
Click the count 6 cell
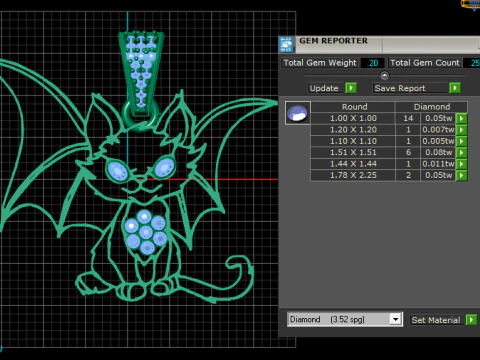pos(408,152)
